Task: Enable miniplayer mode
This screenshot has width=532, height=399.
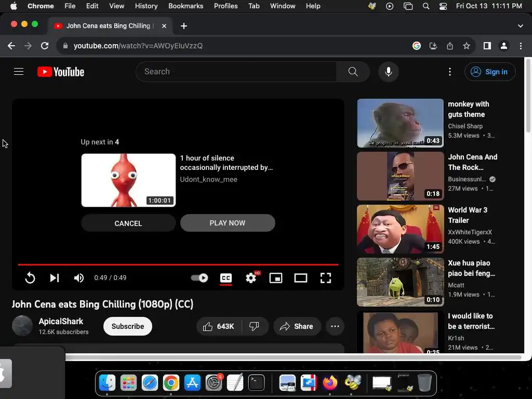Action: click(x=276, y=278)
